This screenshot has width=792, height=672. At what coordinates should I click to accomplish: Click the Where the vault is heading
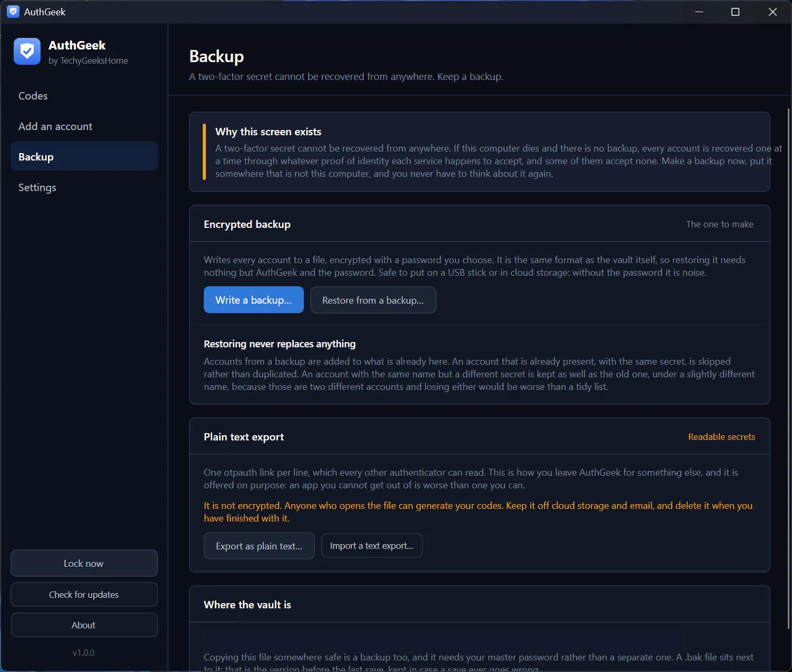(x=247, y=605)
